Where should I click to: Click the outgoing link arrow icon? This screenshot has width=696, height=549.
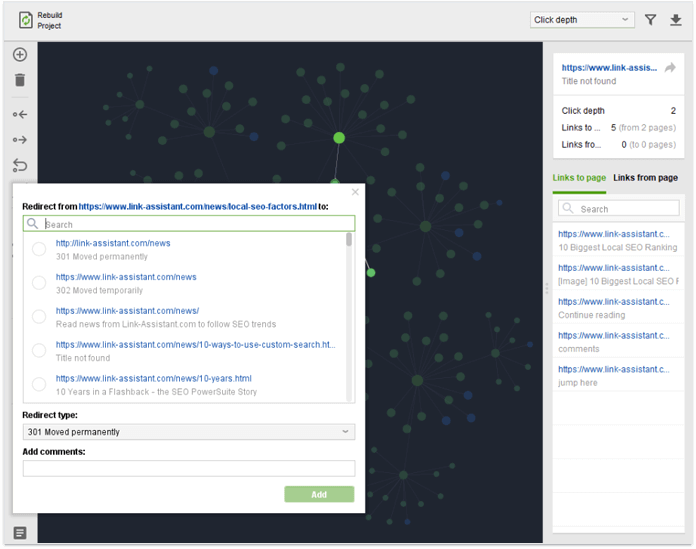pyautogui.click(x=20, y=140)
